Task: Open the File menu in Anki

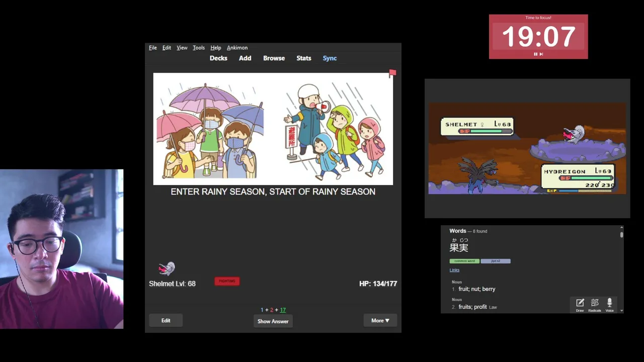Action: coord(153,48)
